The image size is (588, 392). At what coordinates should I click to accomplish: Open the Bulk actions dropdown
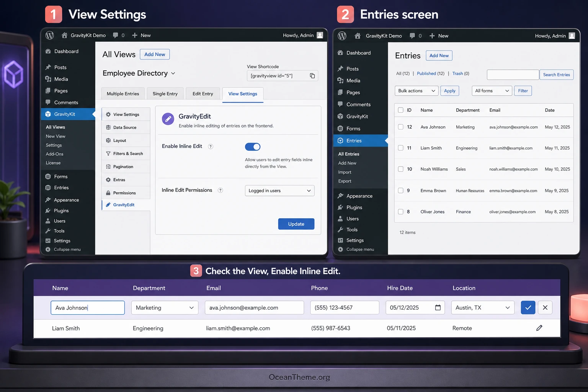coord(416,91)
